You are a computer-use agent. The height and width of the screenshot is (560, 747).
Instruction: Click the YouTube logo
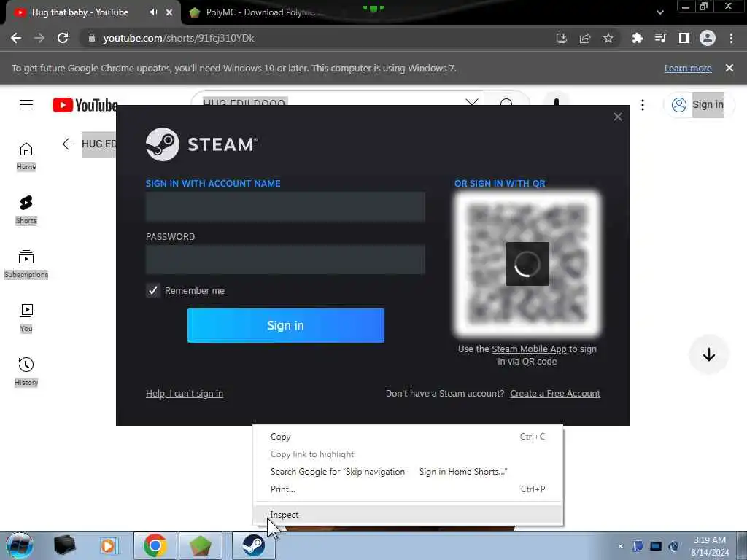tap(85, 105)
